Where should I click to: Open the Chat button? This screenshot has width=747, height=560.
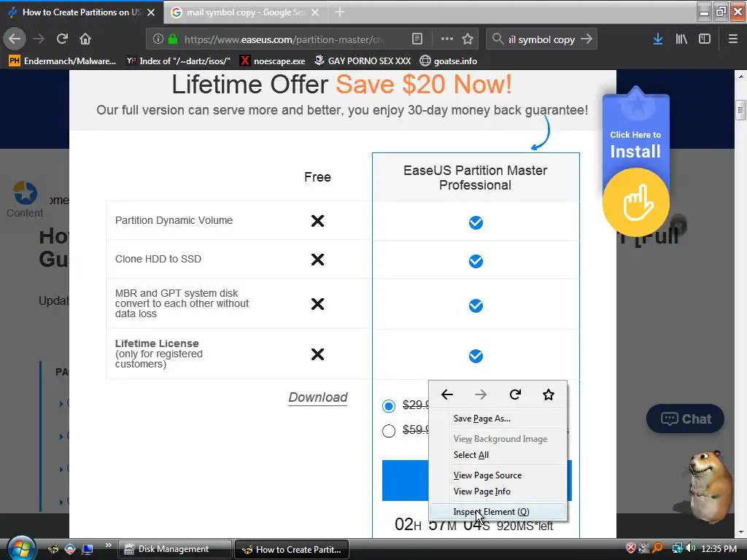point(686,419)
